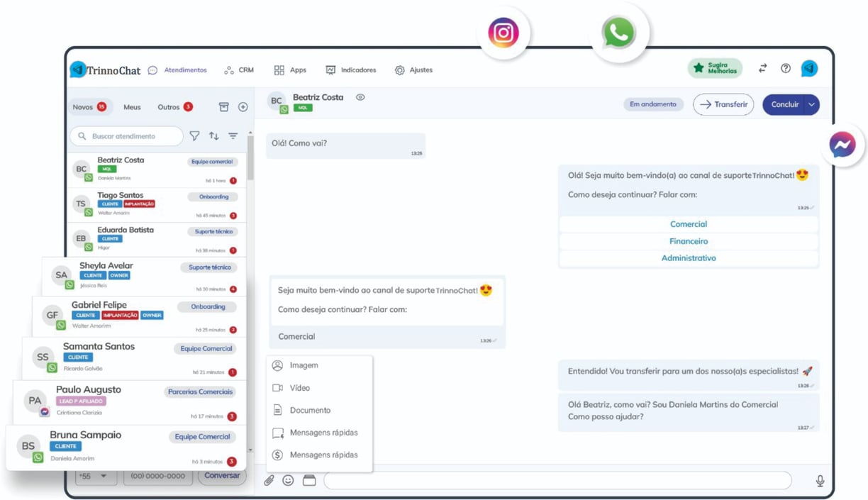
Task: Open the Ajustes menu
Action: point(413,70)
